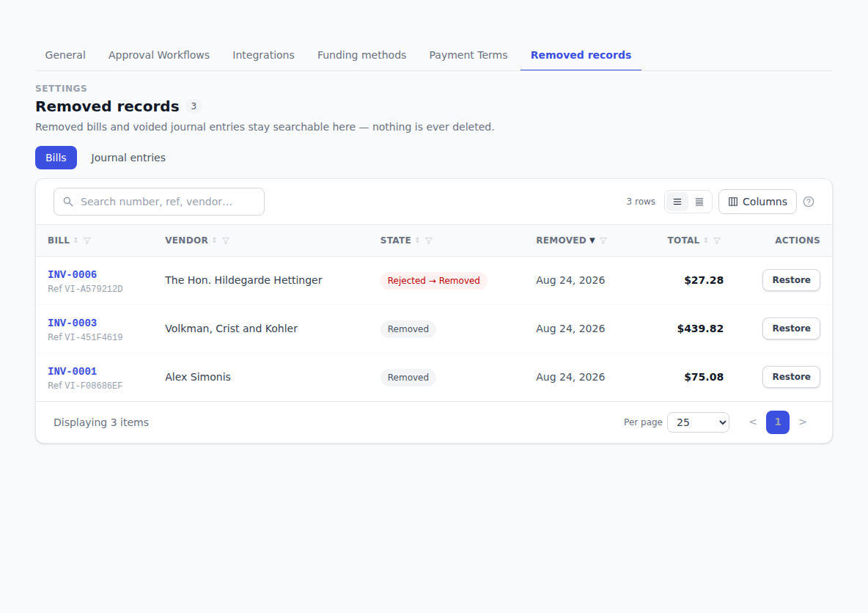The height and width of the screenshot is (613, 868).
Task: Switch to compact row density view
Action: click(x=699, y=202)
